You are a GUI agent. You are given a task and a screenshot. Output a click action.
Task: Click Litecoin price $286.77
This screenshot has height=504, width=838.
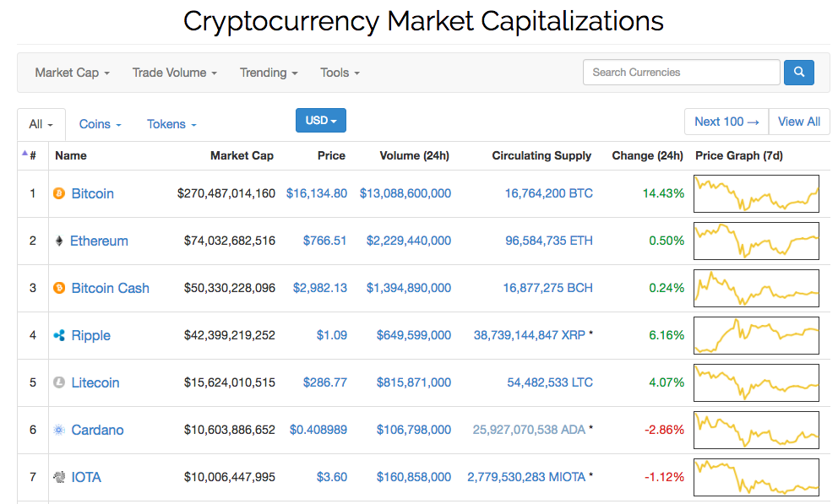coord(325,382)
